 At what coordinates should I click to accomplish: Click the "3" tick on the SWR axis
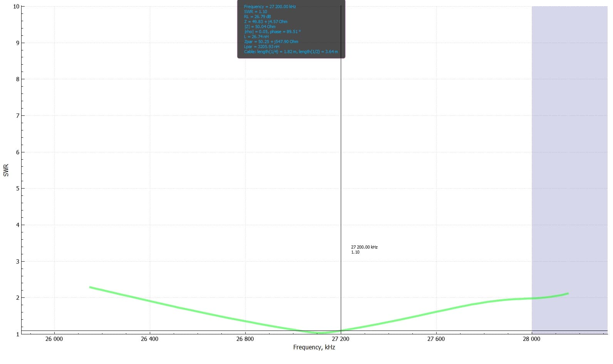point(18,262)
